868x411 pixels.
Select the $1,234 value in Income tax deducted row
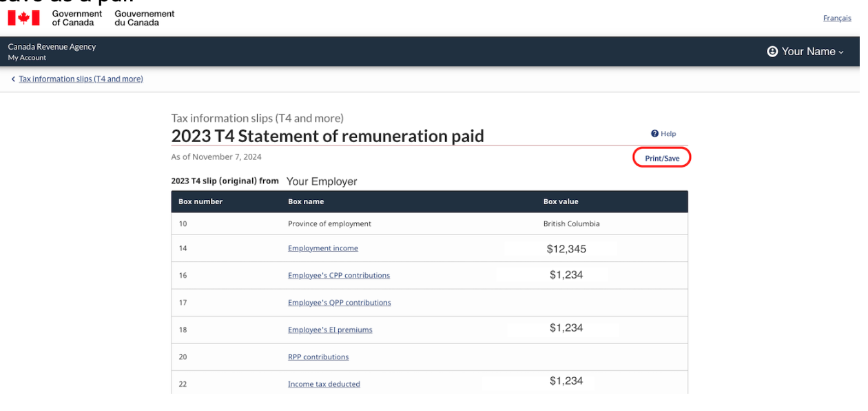[566, 381]
